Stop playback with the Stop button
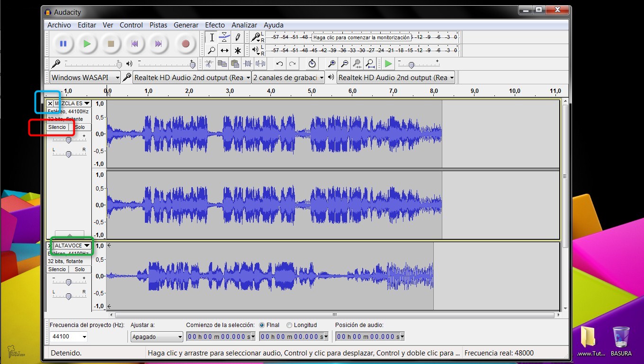Viewport: 644px width, 364px height. click(x=111, y=44)
